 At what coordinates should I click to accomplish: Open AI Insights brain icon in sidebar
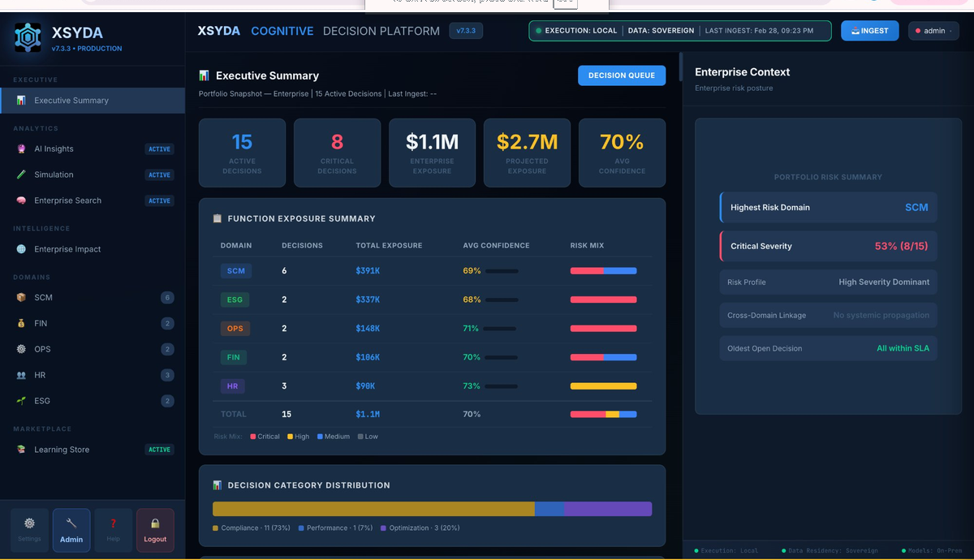(22, 149)
